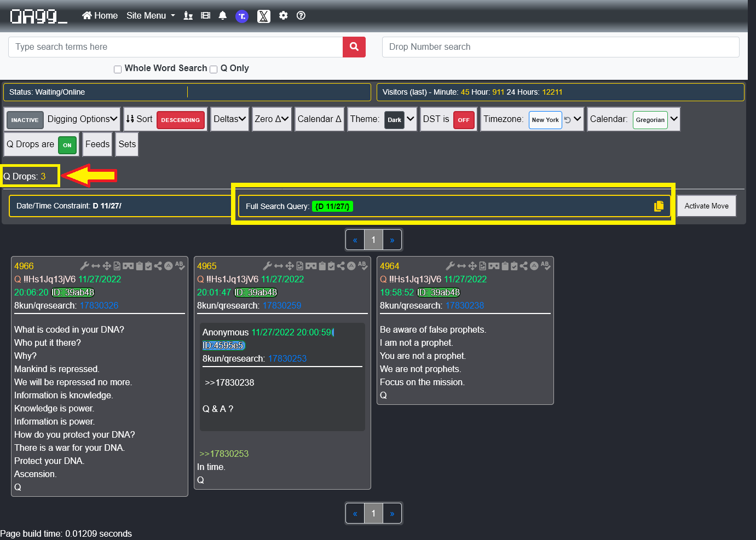Open the notifications bell icon
The height and width of the screenshot is (540, 756).
[x=222, y=16]
